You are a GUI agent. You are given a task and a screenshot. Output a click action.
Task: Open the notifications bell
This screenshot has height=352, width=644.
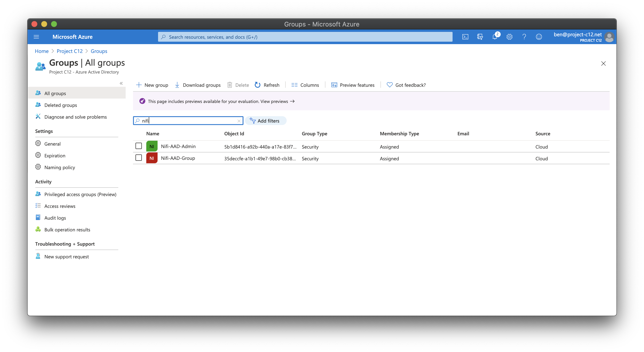[x=495, y=37]
